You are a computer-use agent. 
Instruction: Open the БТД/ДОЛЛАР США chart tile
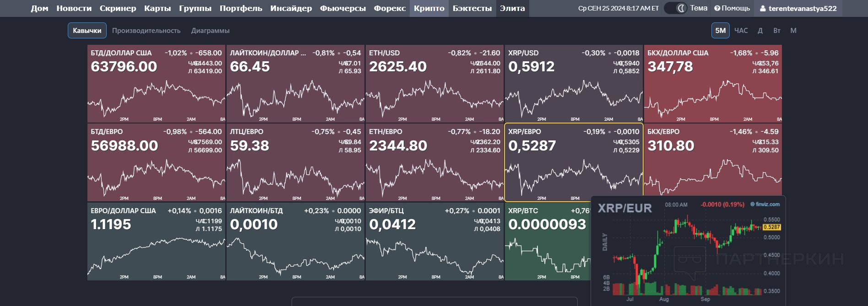[157, 84]
